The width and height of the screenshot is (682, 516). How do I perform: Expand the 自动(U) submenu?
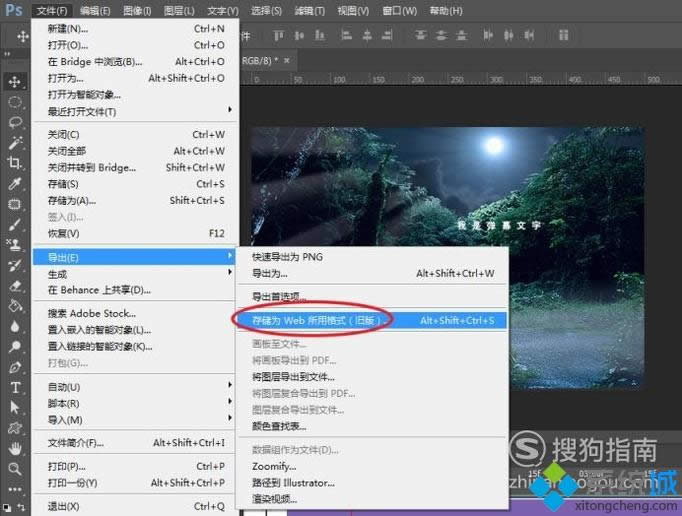(136, 387)
